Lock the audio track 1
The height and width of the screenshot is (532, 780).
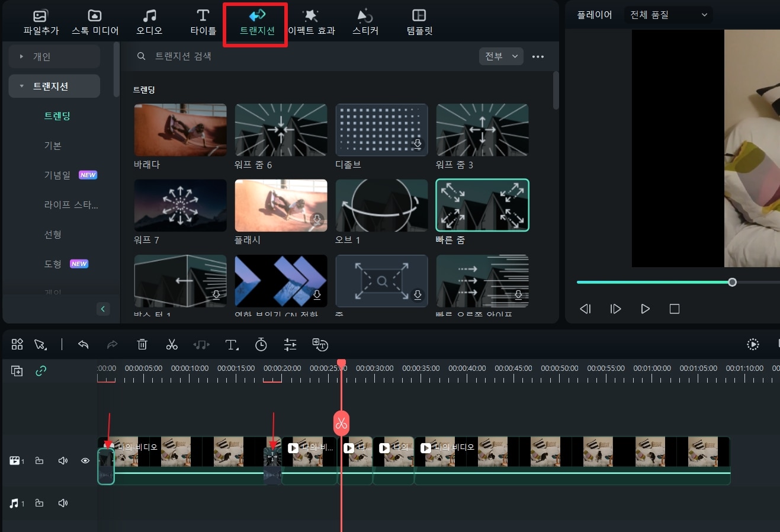pyautogui.click(x=39, y=503)
